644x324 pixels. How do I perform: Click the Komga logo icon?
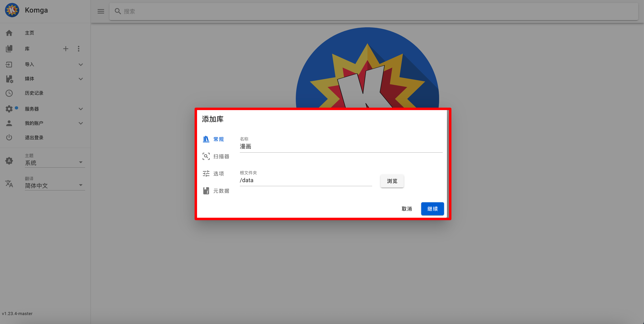[12, 10]
